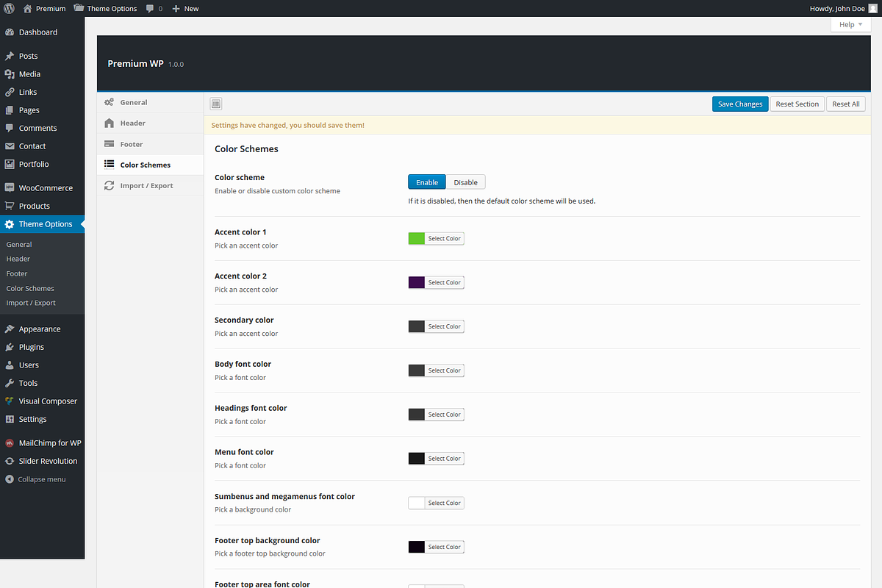The width and height of the screenshot is (882, 588).
Task: Click the black Menu font color swatch
Action: point(417,459)
